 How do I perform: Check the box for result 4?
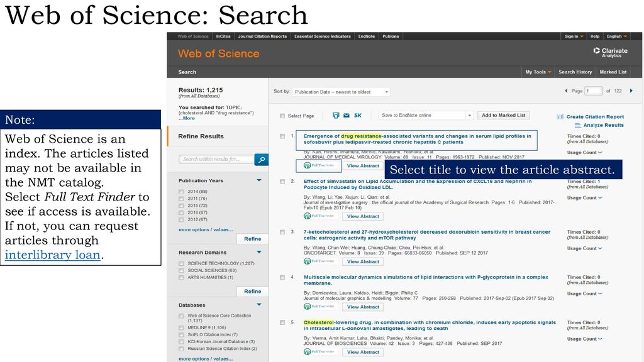click(x=282, y=277)
